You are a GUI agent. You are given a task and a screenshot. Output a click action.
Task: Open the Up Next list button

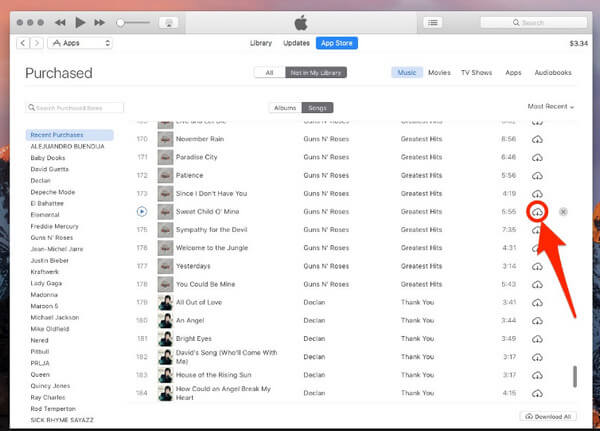tap(433, 23)
